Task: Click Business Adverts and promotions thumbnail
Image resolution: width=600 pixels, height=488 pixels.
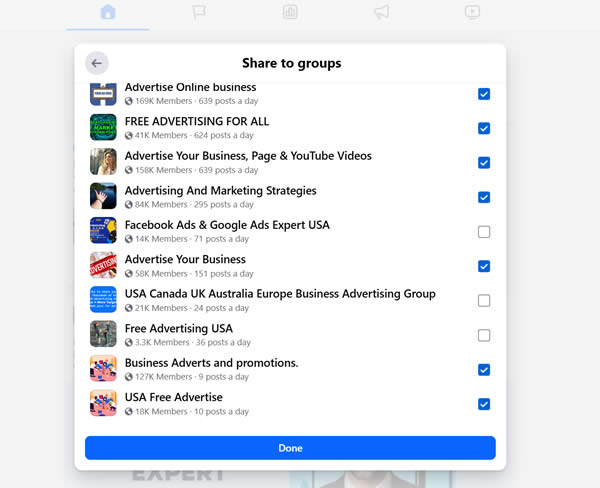Action: (103, 368)
